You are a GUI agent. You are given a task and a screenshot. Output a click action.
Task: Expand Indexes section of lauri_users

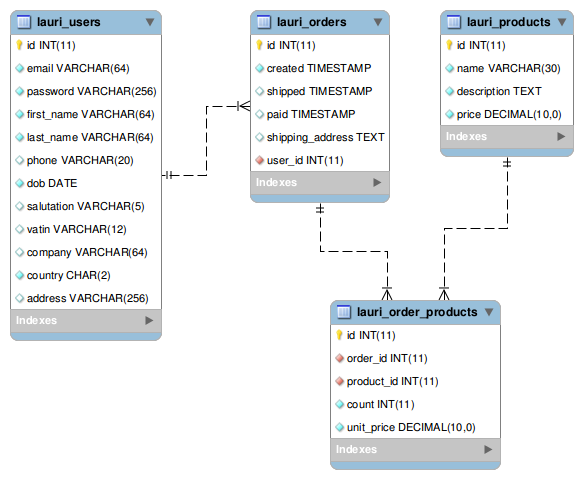point(149,320)
